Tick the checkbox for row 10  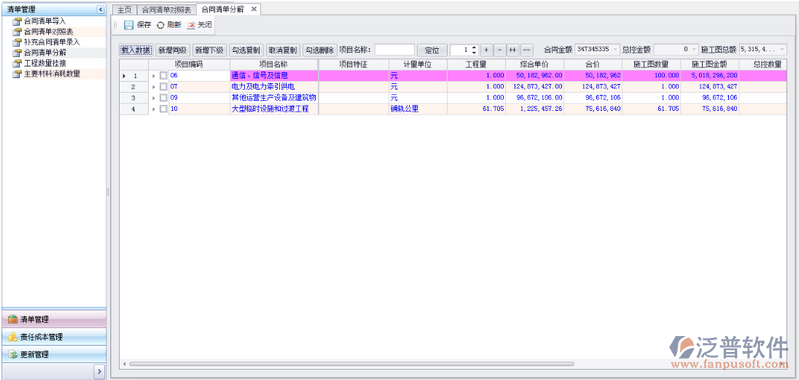163,109
